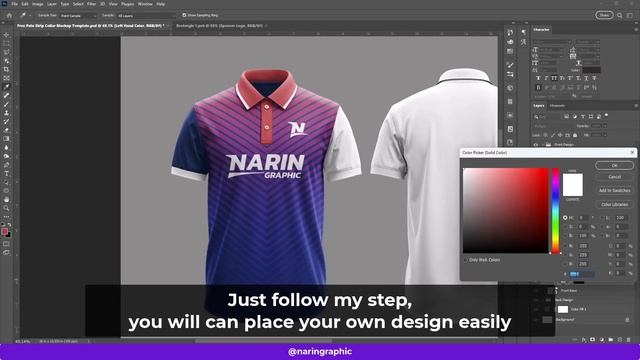Click the vertical hue slider

pos(556,211)
